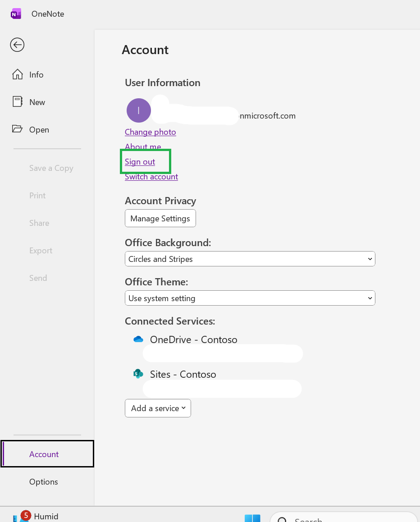Screen dimensions: 420x522
Task: Click the Save a Copy menu item
Action: 51,168
